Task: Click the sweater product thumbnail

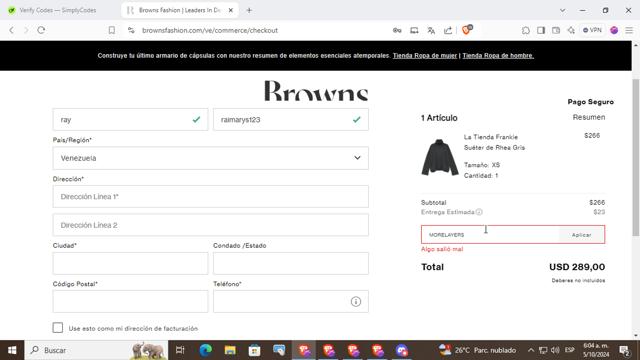Action: coord(440,158)
